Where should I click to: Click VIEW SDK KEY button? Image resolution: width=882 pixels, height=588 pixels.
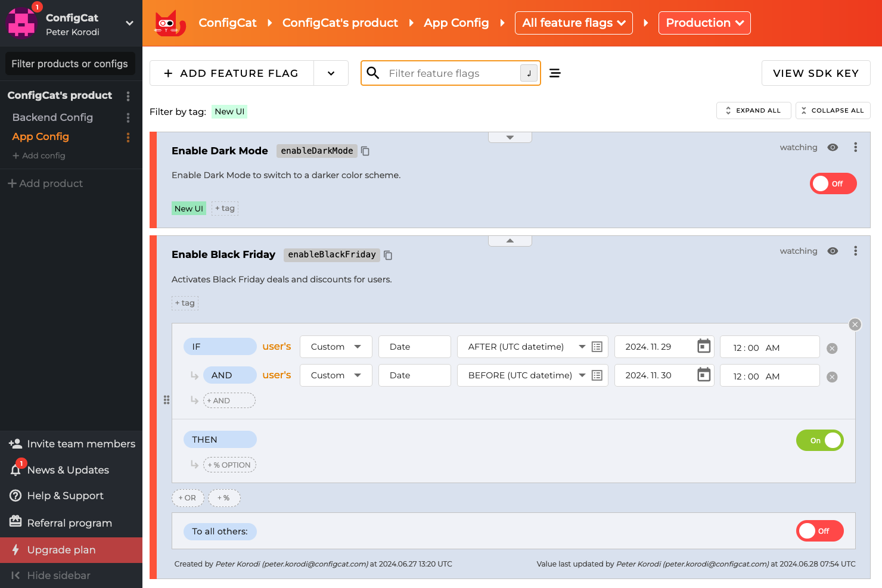pos(816,73)
